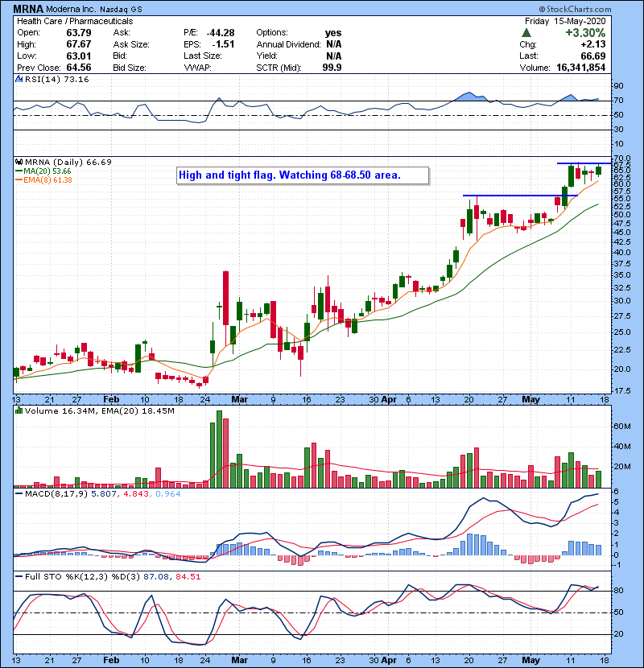Click the Options value yes
Screen dimensions: 644x668
(x=333, y=33)
